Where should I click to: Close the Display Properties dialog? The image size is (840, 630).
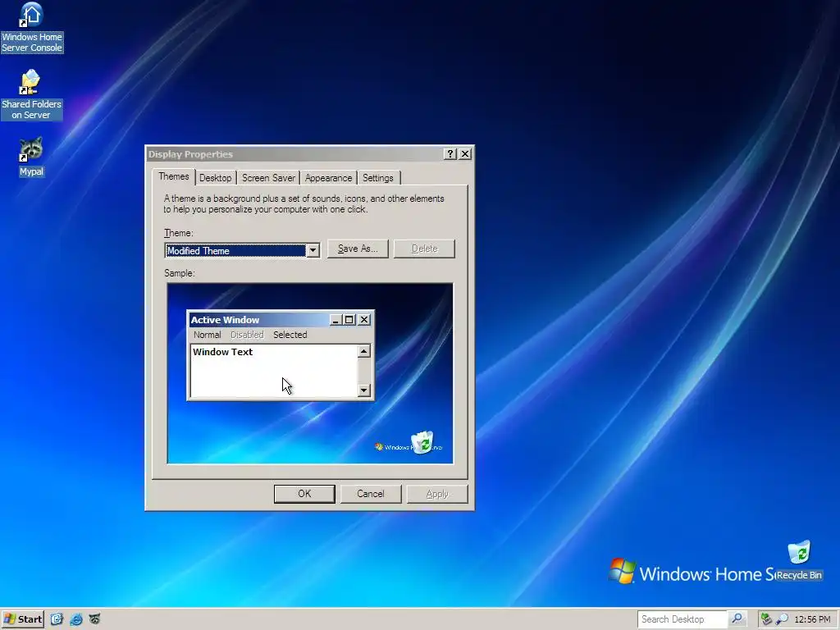pos(465,154)
